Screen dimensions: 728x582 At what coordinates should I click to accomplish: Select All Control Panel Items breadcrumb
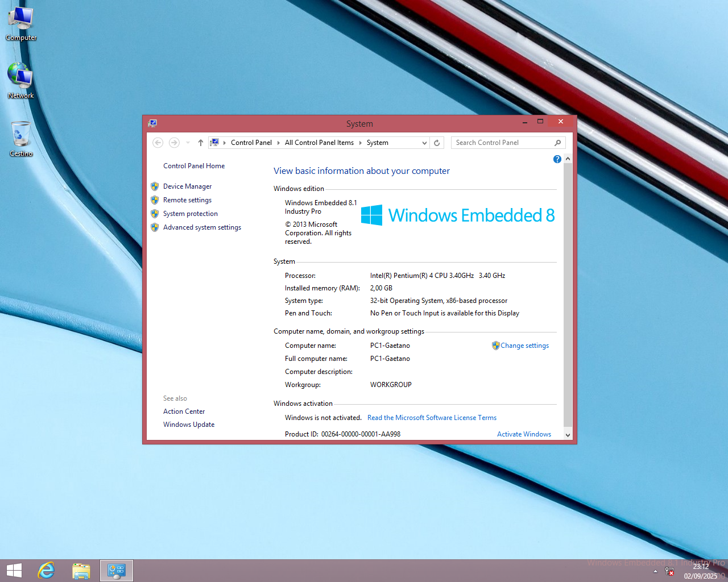[319, 143]
